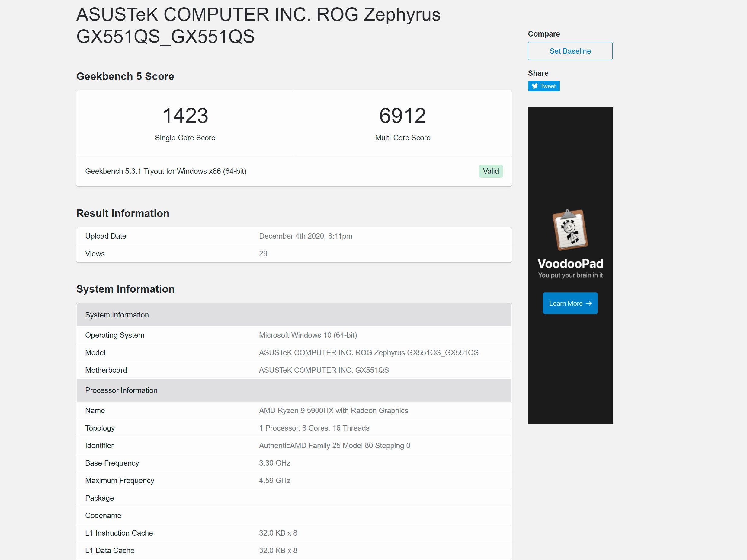Select the Maximum Frequency value 4.59 GHz
747x560 pixels.
(x=274, y=480)
